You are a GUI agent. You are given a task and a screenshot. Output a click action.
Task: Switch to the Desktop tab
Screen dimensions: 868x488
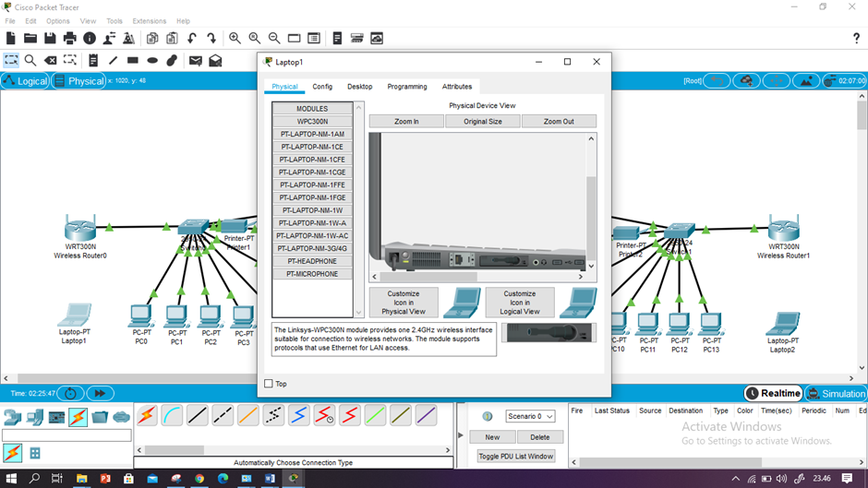360,87
